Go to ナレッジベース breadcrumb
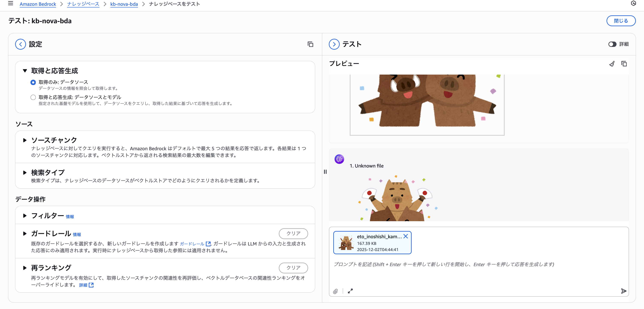 (83, 4)
